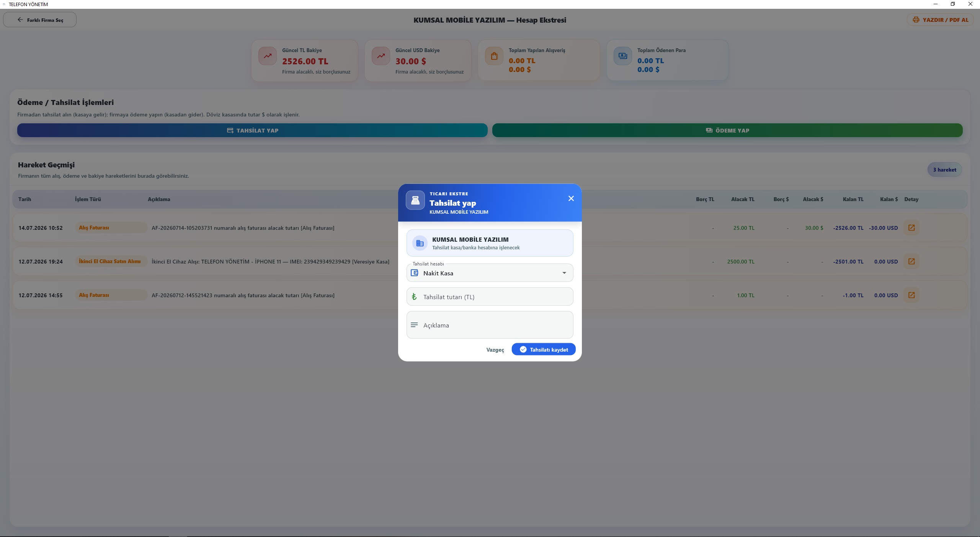Click the checkmark icon on Tahsilatı kaydet
The height and width of the screenshot is (537, 980).
[x=523, y=349]
